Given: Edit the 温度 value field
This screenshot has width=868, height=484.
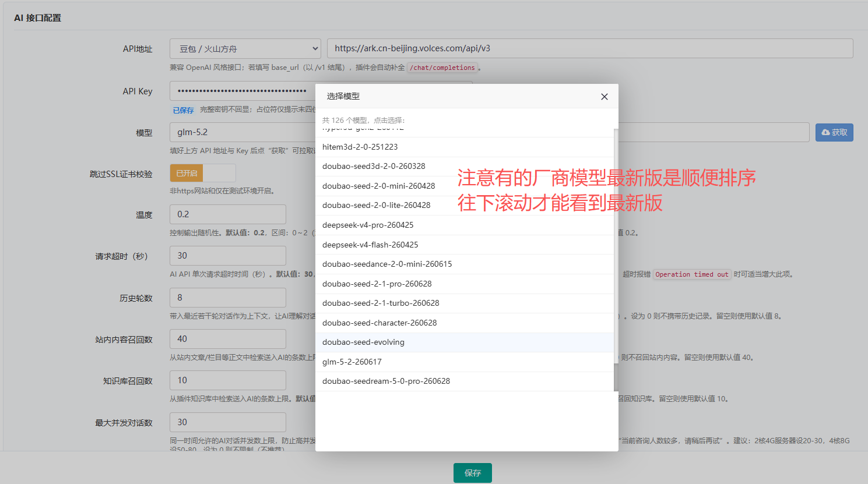Looking at the screenshot, I should pyautogui.click(x=228, y=214).
